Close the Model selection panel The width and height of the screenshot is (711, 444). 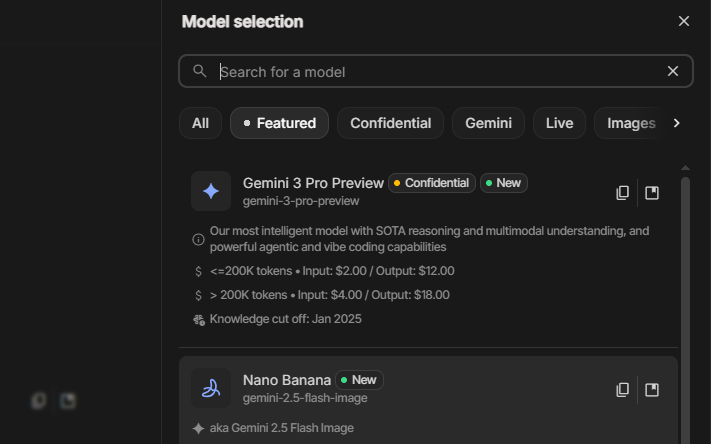(x=684, y=21)
